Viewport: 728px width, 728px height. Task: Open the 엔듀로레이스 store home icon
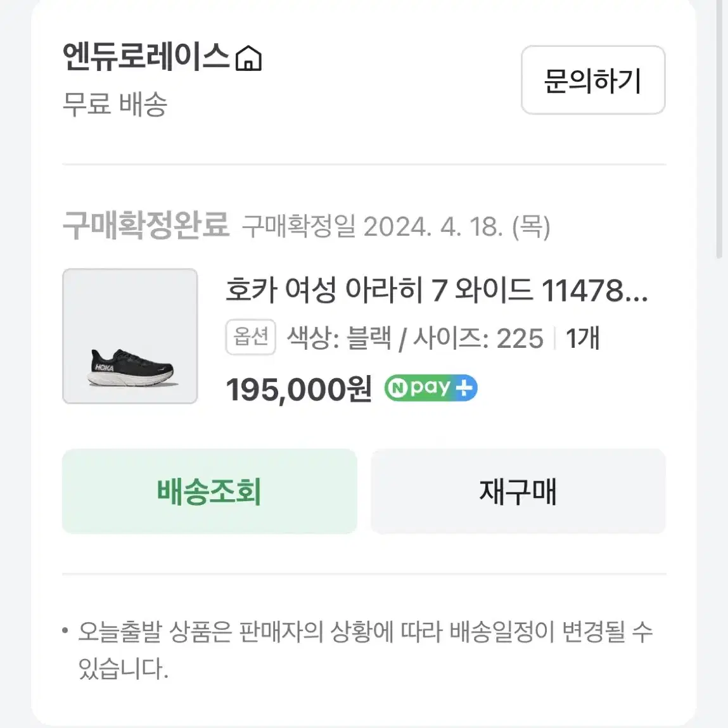point(249,58)
